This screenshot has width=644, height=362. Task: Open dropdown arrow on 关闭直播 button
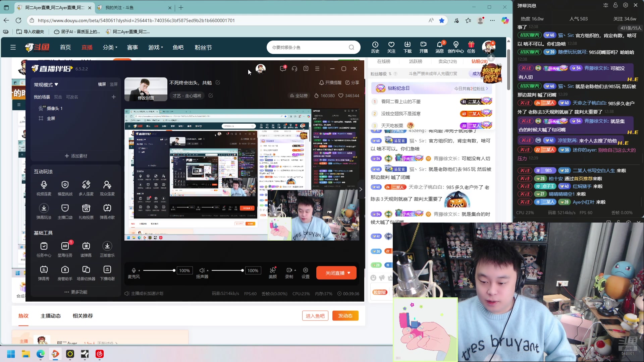(x=349, y=273)
